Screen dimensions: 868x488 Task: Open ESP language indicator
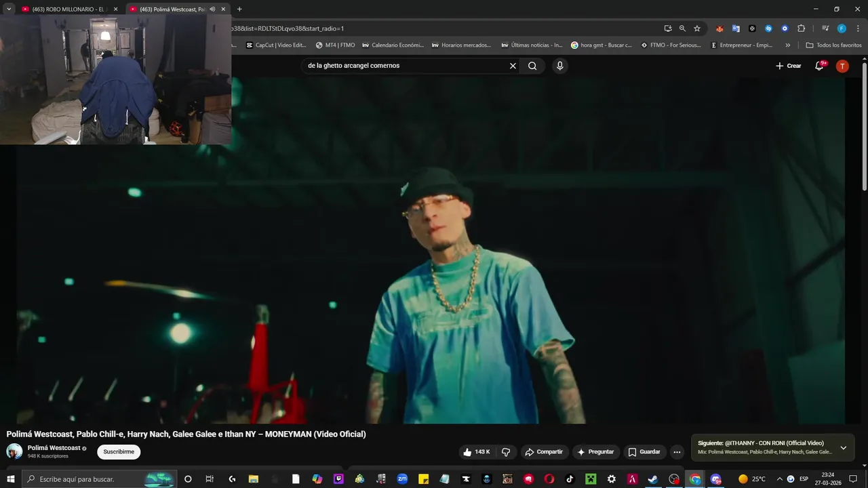tap(804, 479)
